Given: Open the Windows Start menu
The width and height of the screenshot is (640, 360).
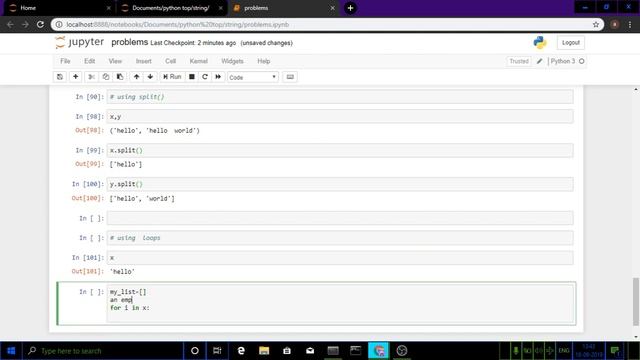Looking at the screenshot, I should (11, 351).
